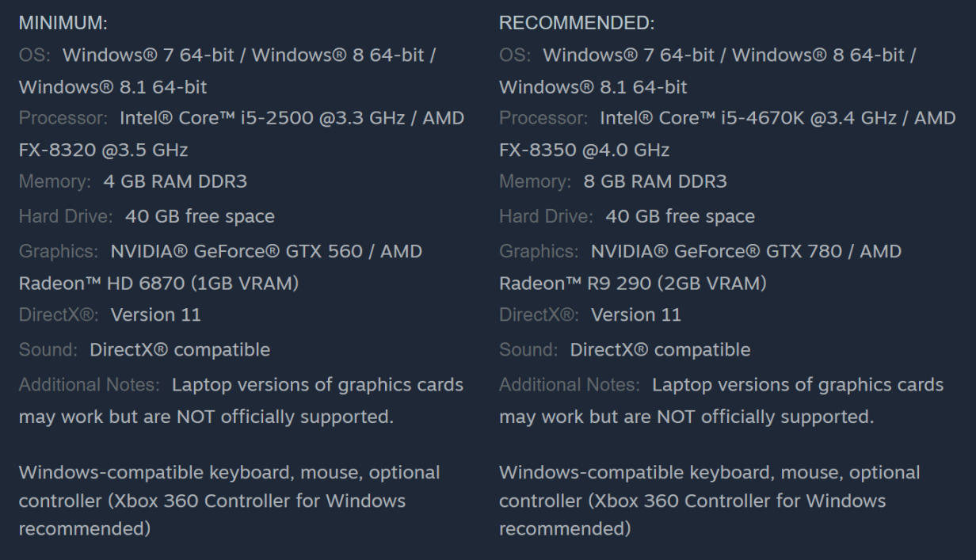Click the RECOMMENDED heading
Image resolution: width=976 pixels, height=560 pixels.
point(577,25)
